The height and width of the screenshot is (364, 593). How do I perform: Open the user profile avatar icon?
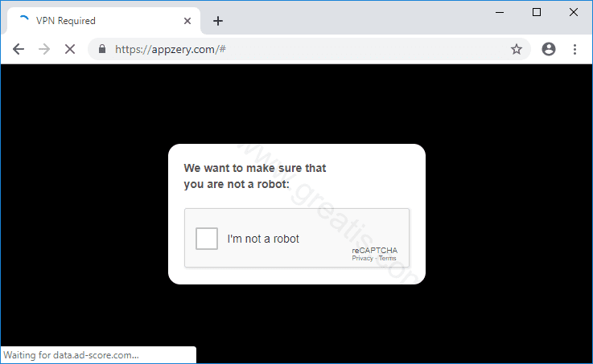click(549, 49)
